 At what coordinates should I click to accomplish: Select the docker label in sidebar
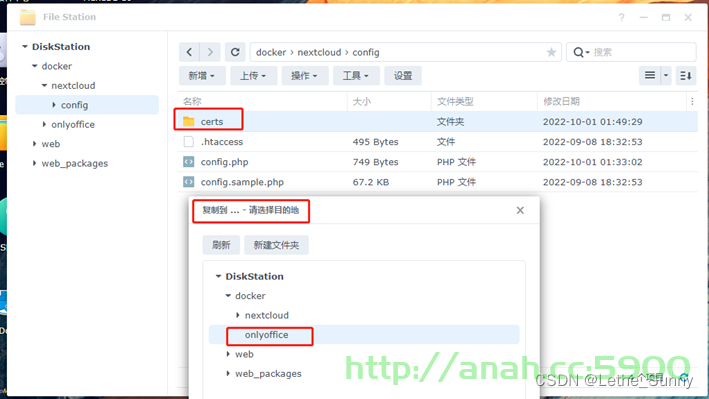tap(57, 66)
